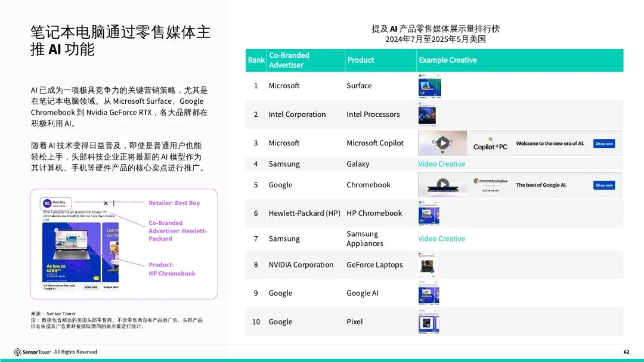644x362 pixels.
Task: Click Shop now in Google AI banner
Action: click(604, 185)
